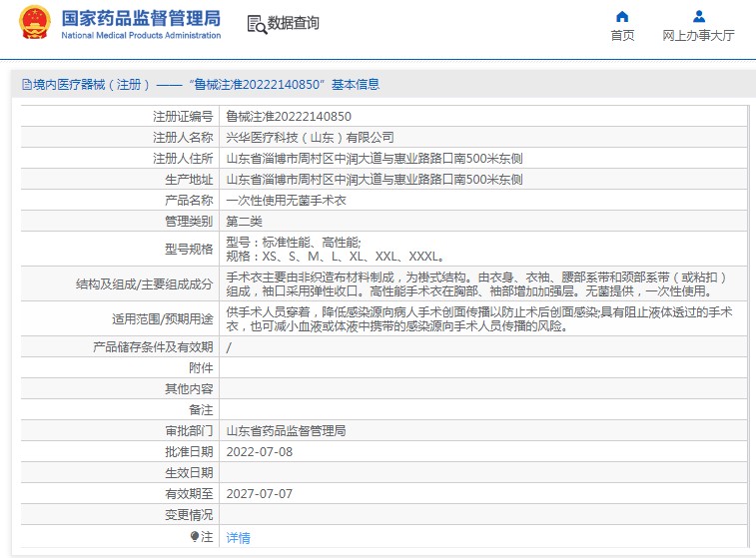Click the 注册人住所 address value
The height and width of the screenshot is (558, 756).
(375, 158)
